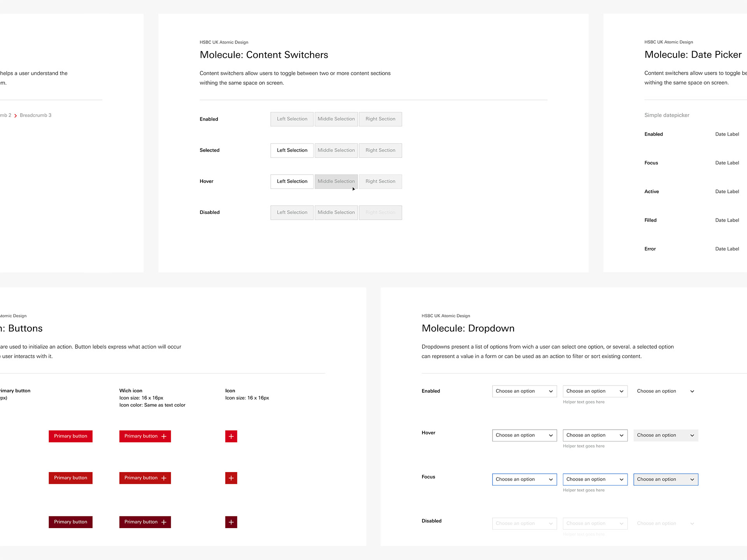Viewport: 747px width, 560px height.
Task: Click the 'Wich icon' column label
Action: pyautogui.click(x=131, y=391)
